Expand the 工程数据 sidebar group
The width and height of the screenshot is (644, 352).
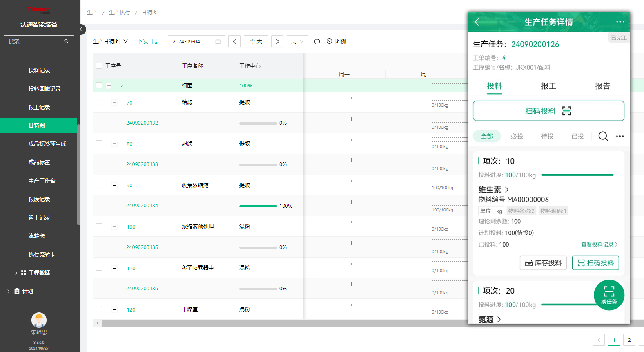[39, 273]
